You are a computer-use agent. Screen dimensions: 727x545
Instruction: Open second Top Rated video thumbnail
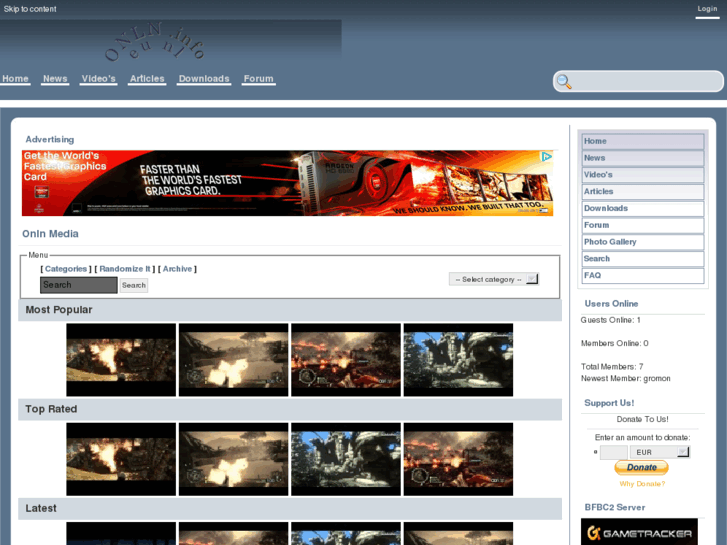pyautogui.click(x=233, y=459)
